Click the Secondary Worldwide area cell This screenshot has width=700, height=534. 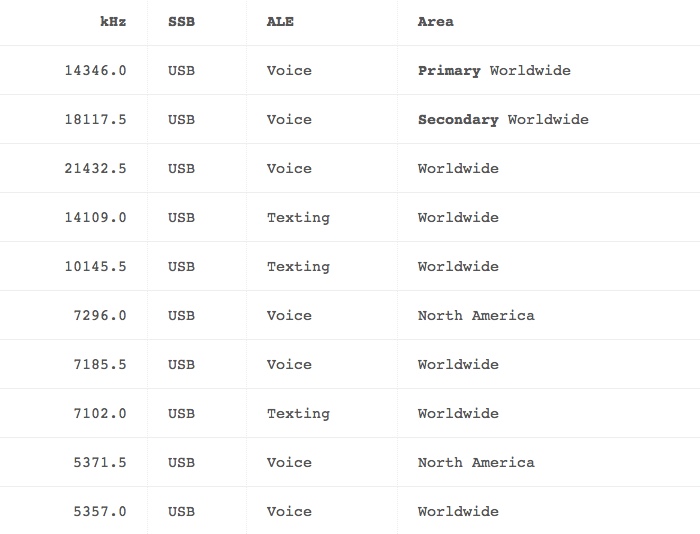[x=503, y=120]
